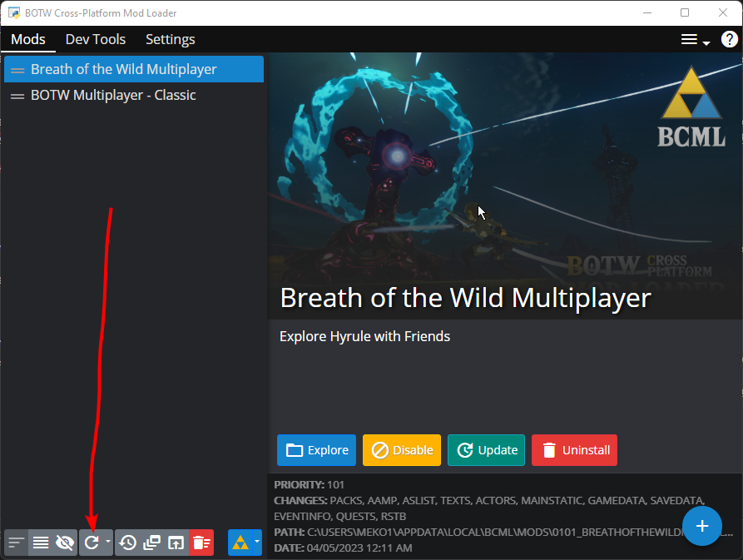The height and width of the screenshot is (560, 743).
Task: Click the CHANGES list text
Action: [x=489, y=508]
